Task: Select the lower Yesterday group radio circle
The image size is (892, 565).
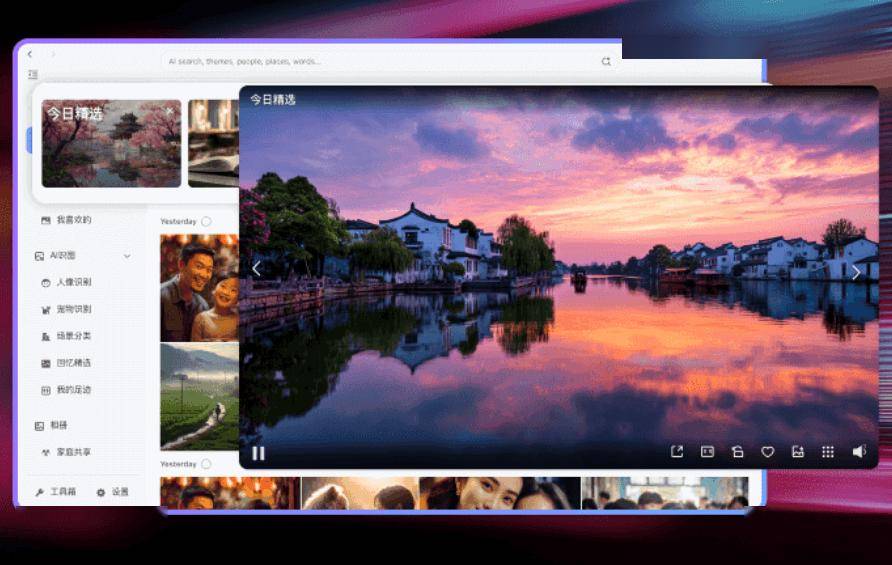Action: pyautogui.click(x=206, y=464)
